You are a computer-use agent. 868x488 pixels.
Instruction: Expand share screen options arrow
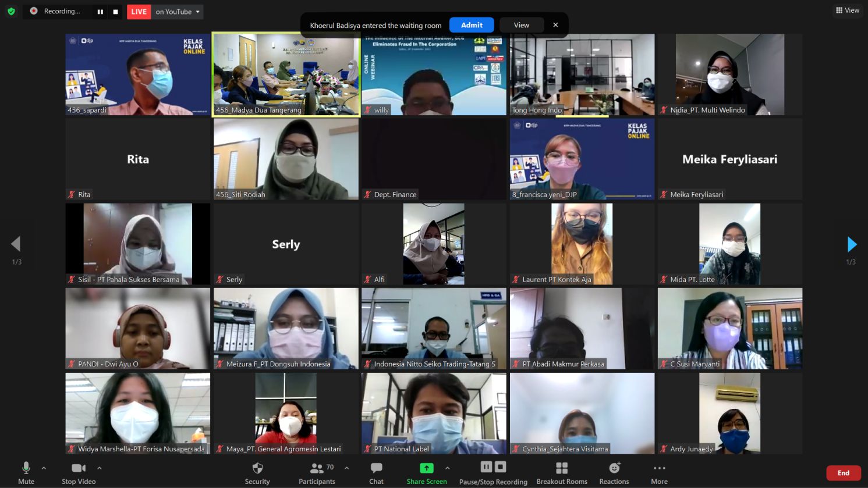(447, 468)
